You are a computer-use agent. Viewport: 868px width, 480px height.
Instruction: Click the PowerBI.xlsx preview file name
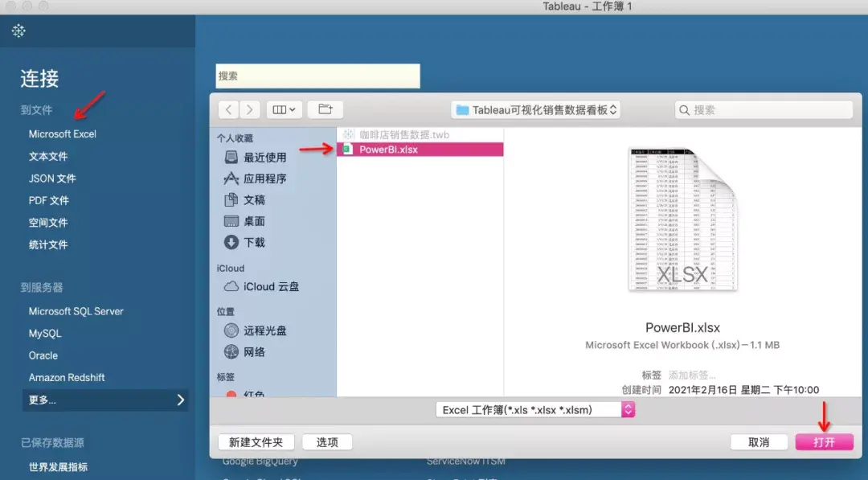(682, 327)
